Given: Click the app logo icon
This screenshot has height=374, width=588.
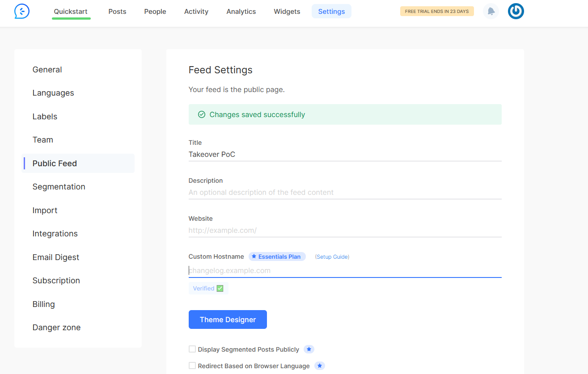Looking at the screenshot, I should tap(22, 11).
